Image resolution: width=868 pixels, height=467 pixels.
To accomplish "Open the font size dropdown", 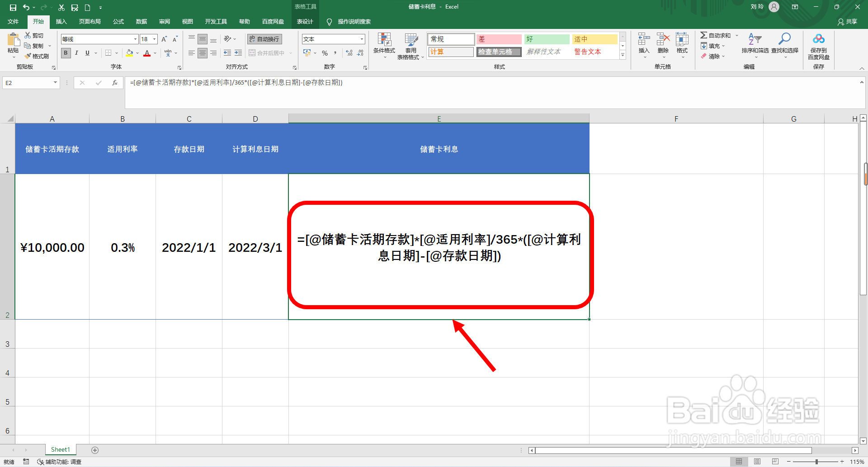I will click(154, 39).
